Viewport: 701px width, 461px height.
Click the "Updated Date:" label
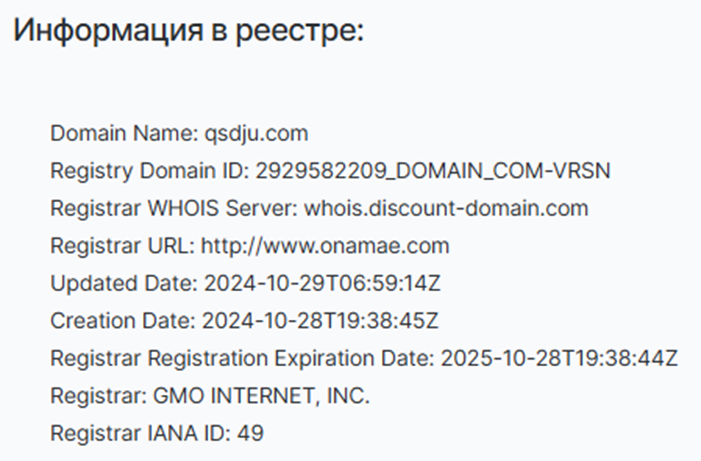coord(123,283)
